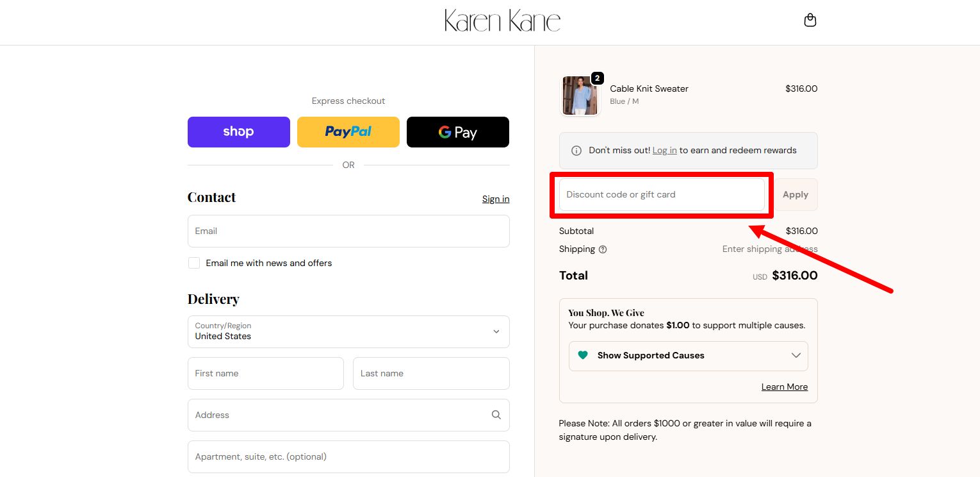Pay with Google Pay button
This screenshot has height=477, width=980.
[x=458, y=132]
